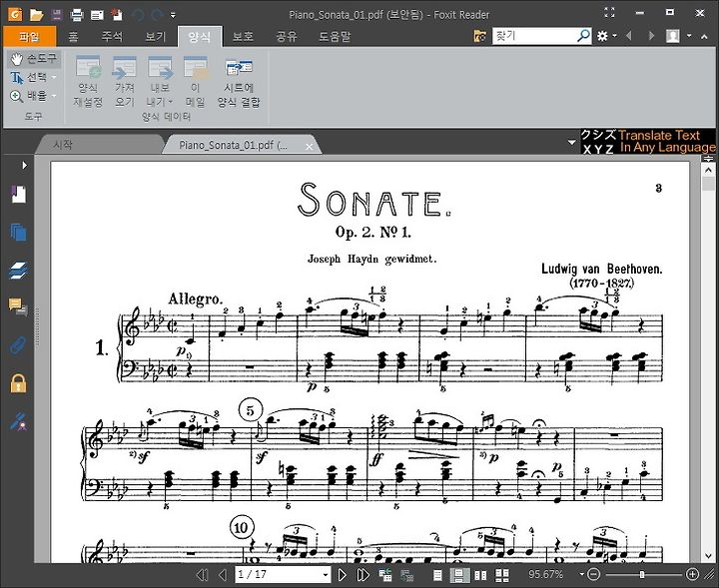
Task: Switch to the 주석 ribbon tab
Action: pyautogui.click(x=112, y=36)
